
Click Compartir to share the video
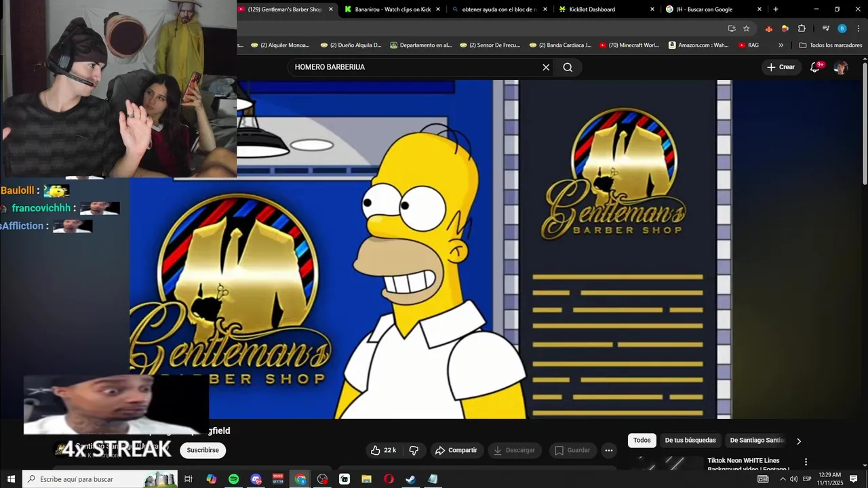pos(456,450)
